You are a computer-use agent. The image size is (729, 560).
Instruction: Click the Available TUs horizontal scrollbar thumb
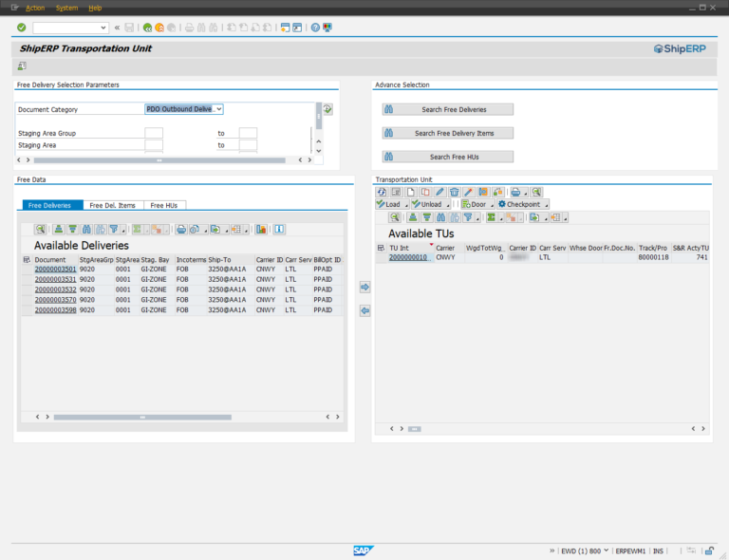coord(414,429)
